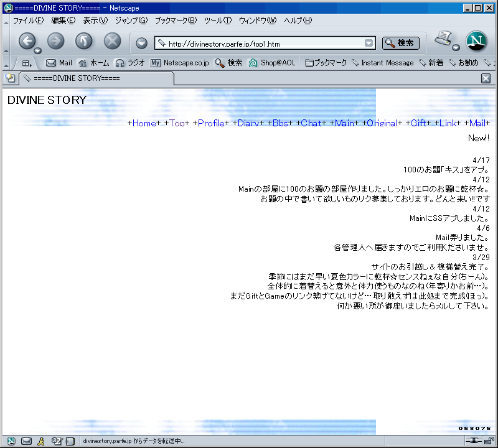Open Mail & Newsgroups icon in status bar
The image size is (498, 448).
tap(26, 441)
